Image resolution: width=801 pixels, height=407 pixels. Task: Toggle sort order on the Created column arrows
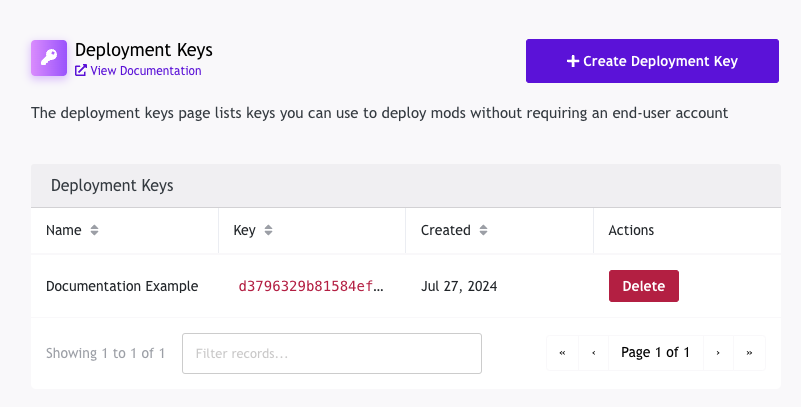pos(483,230)
